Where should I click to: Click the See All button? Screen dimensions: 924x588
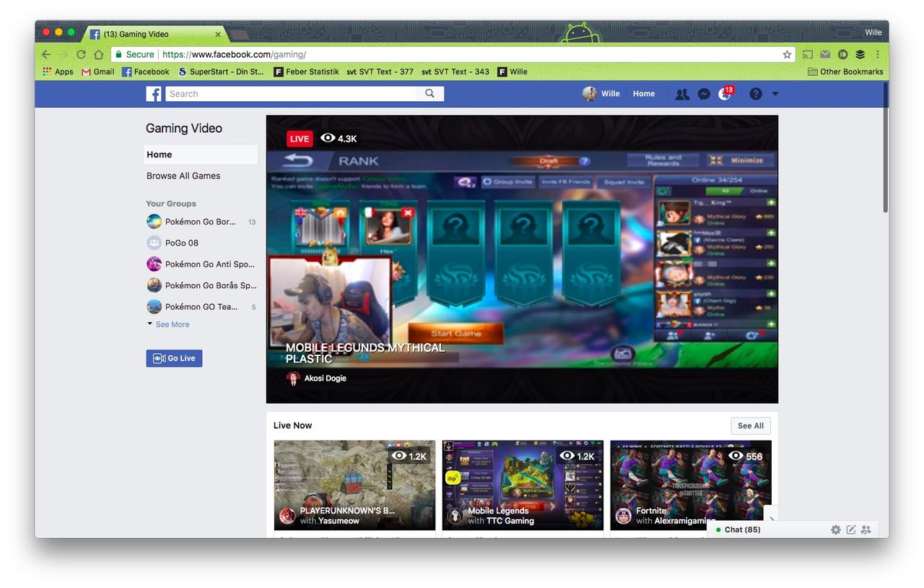751,425
